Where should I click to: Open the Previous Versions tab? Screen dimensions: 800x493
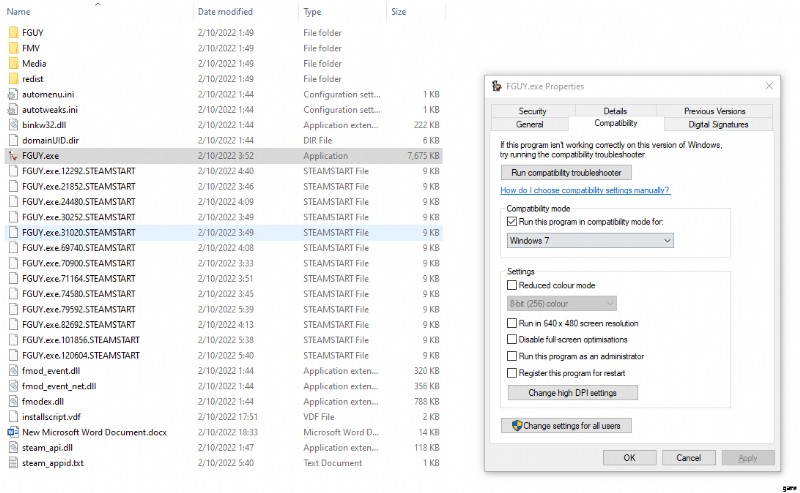coord(714,111)
